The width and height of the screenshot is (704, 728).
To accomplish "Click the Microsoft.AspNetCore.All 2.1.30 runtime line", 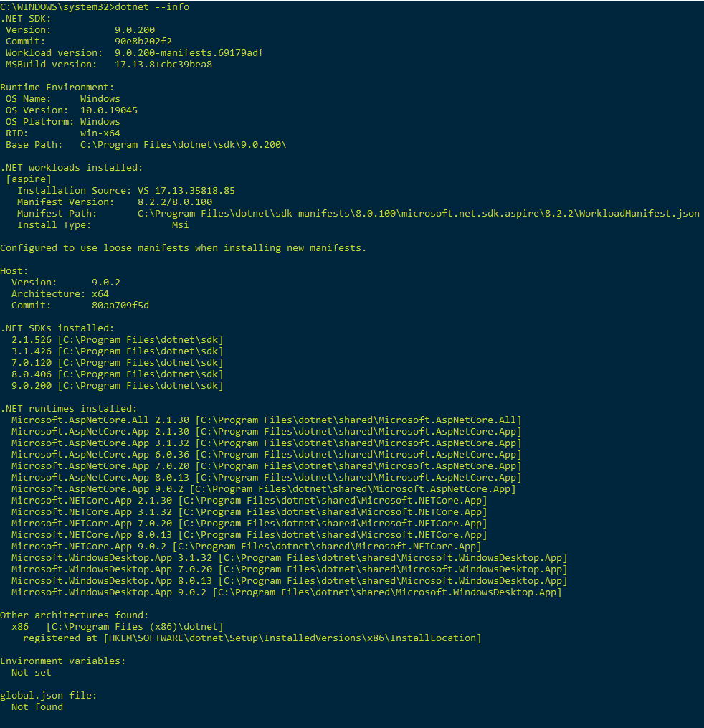I will 267,420.
